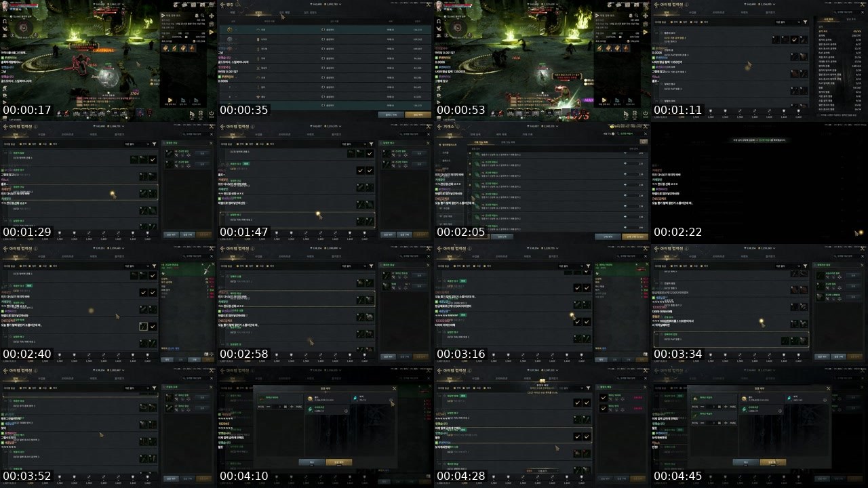Open the 00:02:05 frame thumbnail
Viewport: 868px width, 488px height.
click(x=542, y=183)
